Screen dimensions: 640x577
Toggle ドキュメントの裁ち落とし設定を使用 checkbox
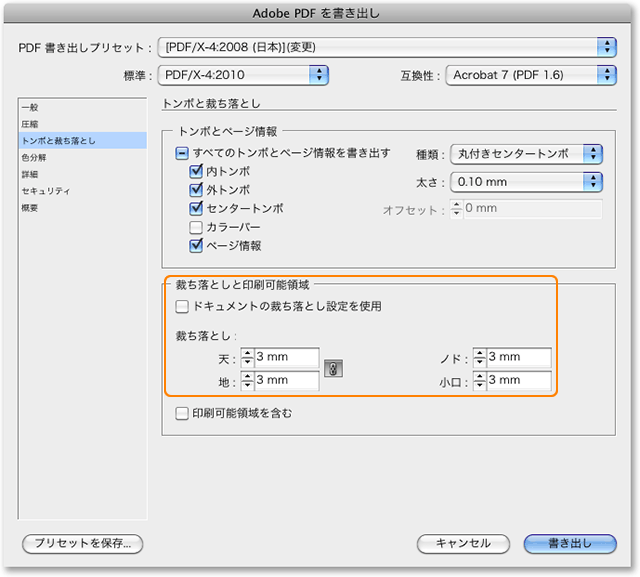[x=182, y=306]
